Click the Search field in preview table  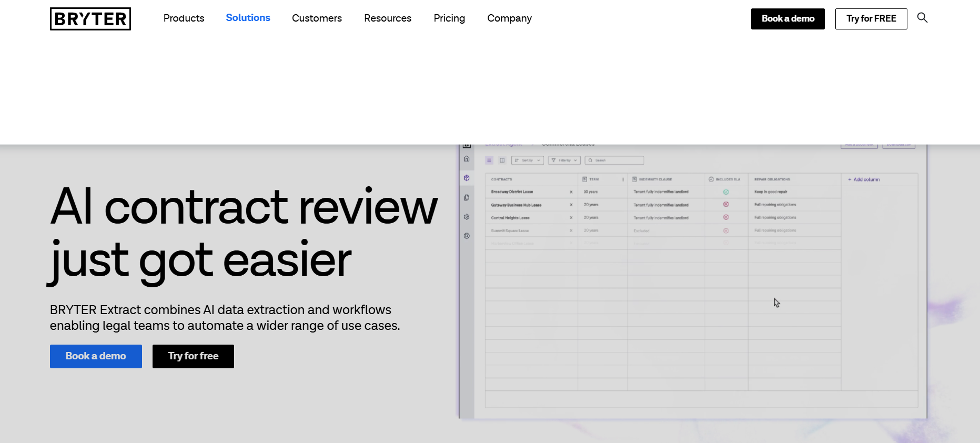[615, 160]
